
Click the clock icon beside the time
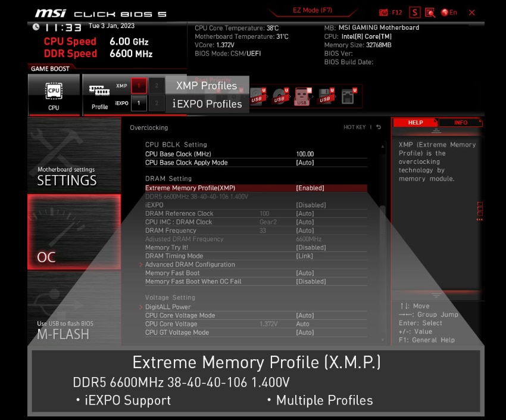[x=36, y=27]
